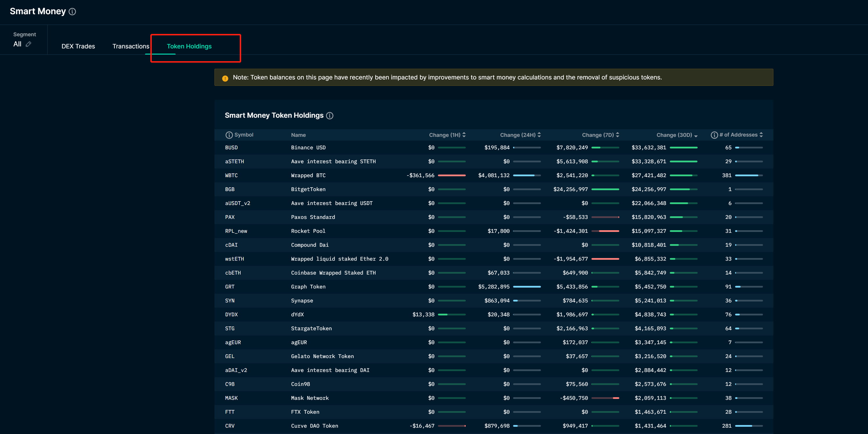The width and height of the screenshot is (868, 434).
Task: Open the Transactions tab
Action: 131,46
